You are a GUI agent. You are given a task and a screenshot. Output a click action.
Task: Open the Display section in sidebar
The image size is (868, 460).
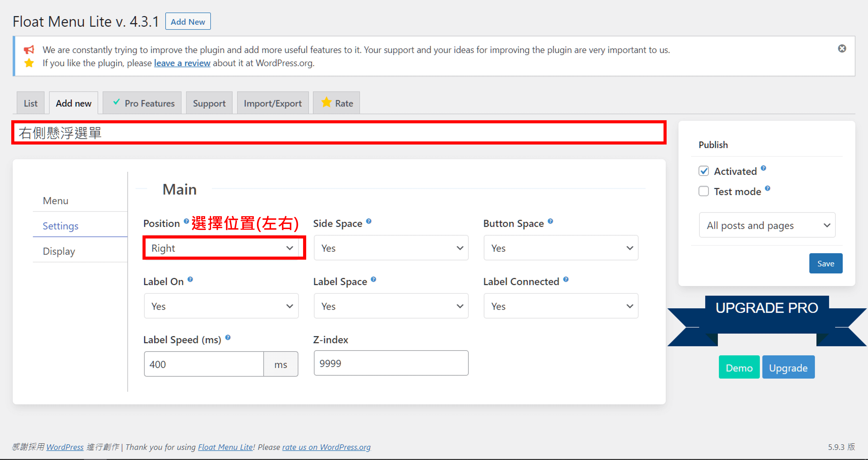click(x=59, y=251)
